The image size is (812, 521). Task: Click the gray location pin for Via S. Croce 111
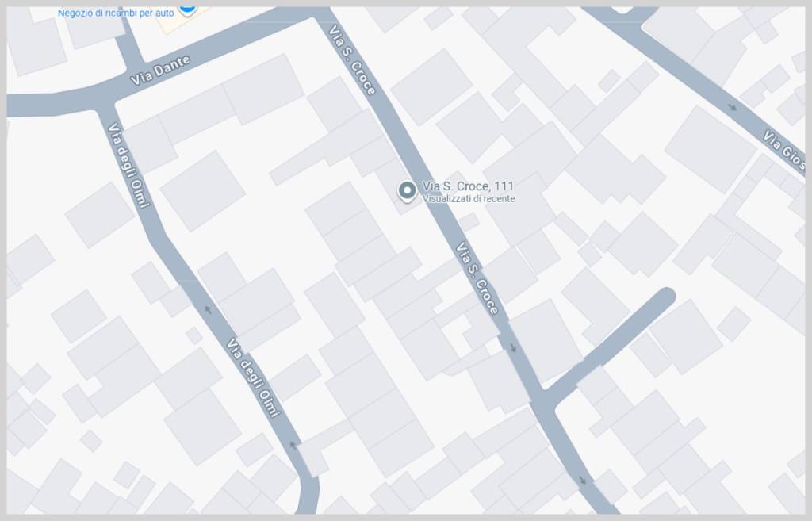(407, 192)
